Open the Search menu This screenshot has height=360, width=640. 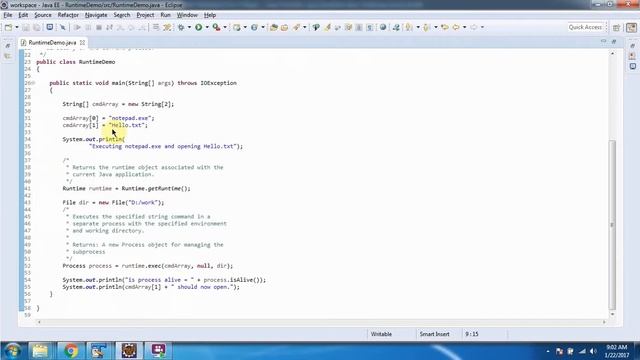click(122, 15)
